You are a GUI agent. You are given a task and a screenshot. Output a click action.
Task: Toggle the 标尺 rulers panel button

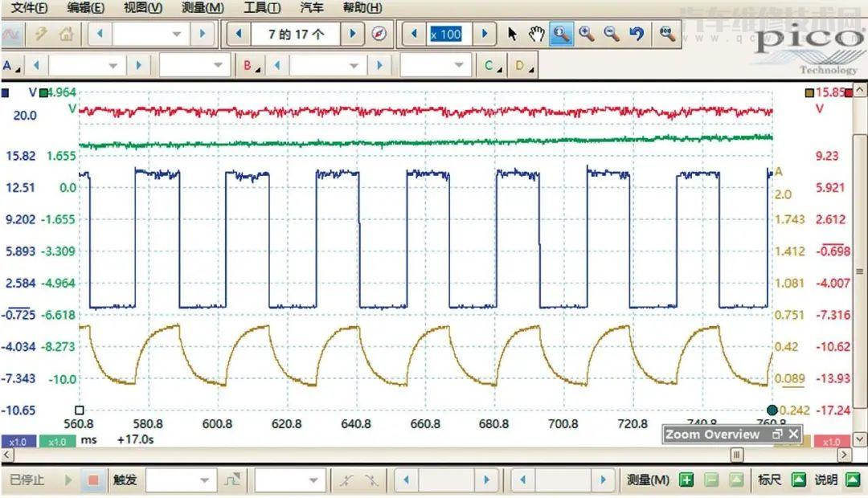(x=798, y=480)
